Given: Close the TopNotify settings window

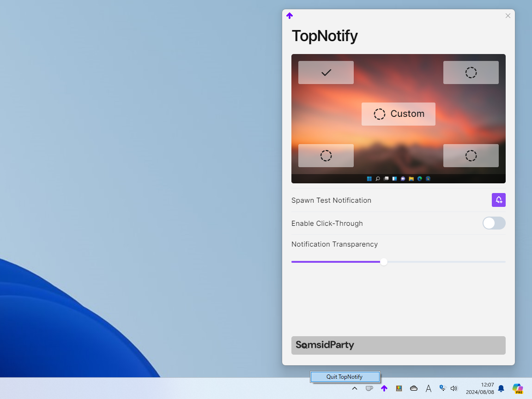Looking at the screenshot, I should point(508,16).
